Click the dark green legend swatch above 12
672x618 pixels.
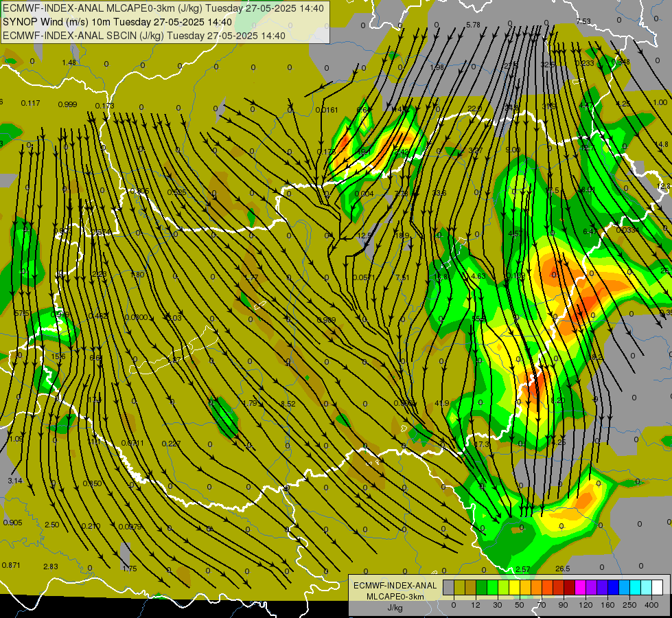[482, 587]
